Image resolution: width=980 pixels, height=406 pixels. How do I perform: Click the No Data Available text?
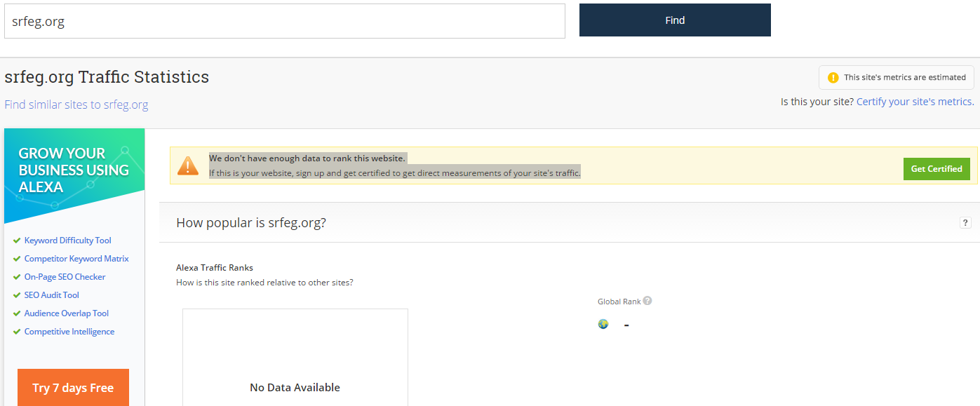point(295,387)
